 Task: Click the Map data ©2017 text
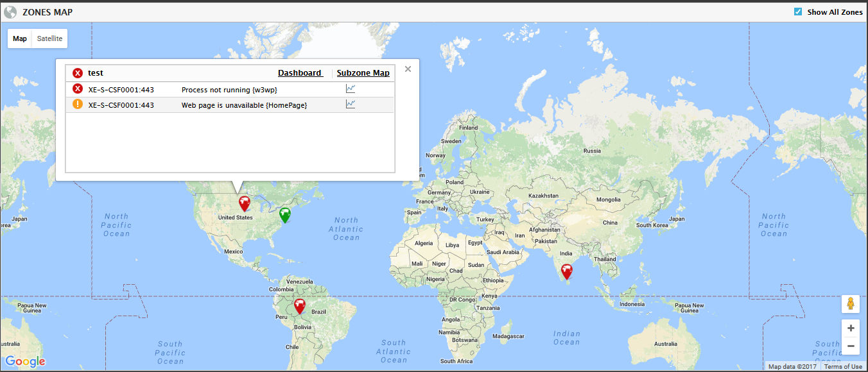coord(792,367)
